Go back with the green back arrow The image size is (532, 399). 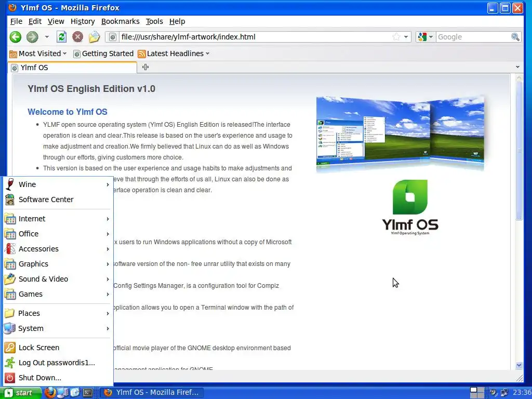click(x=15, y=37)
